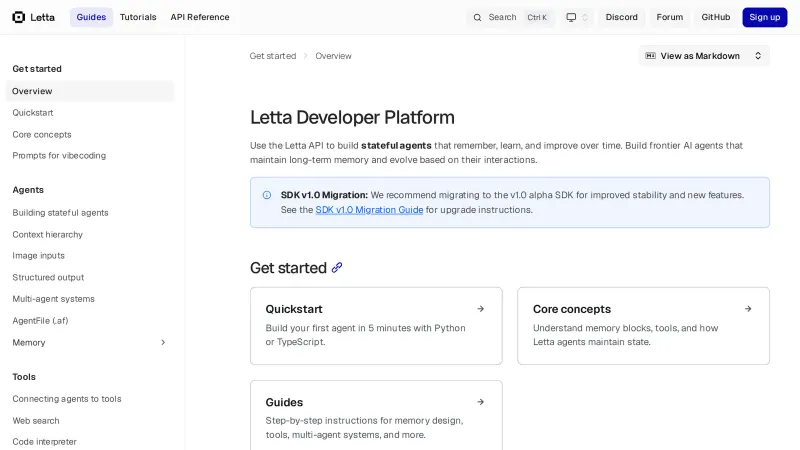Select Building stateful agents in sidebar
The height and width of the screenshot is (450, 800).
(x=60, y=212)
